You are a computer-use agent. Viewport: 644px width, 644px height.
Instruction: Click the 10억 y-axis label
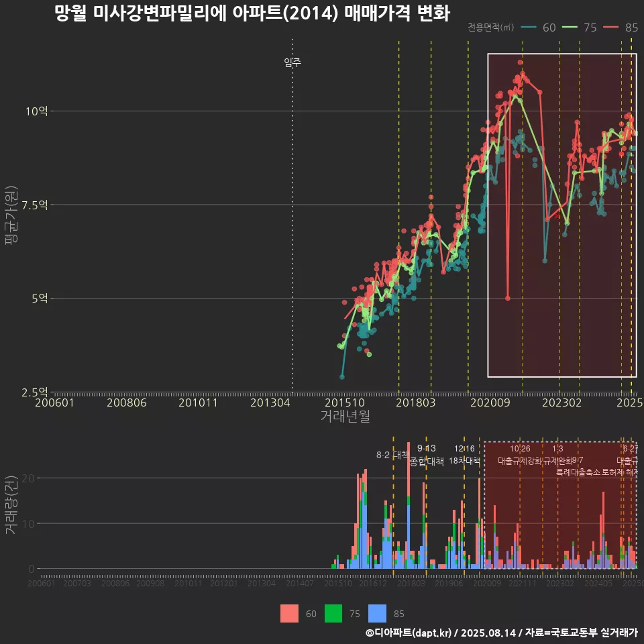point(36,111)
